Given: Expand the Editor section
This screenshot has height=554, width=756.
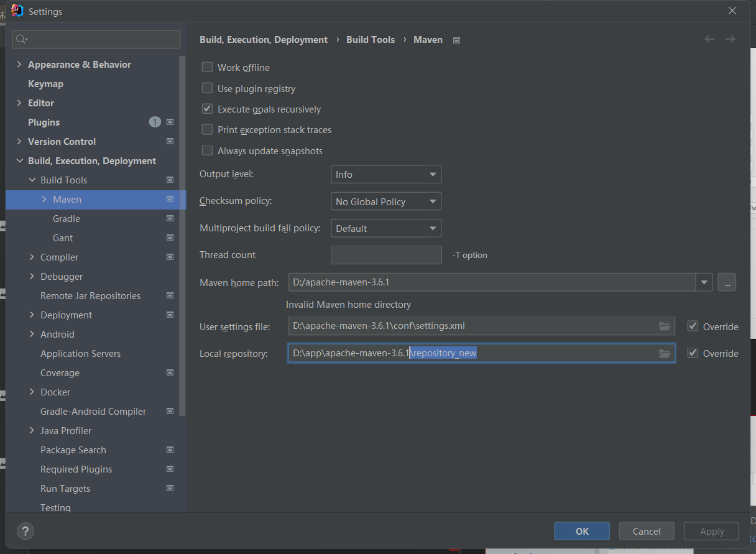Looking at the screenshot, I should click(19, 103).
